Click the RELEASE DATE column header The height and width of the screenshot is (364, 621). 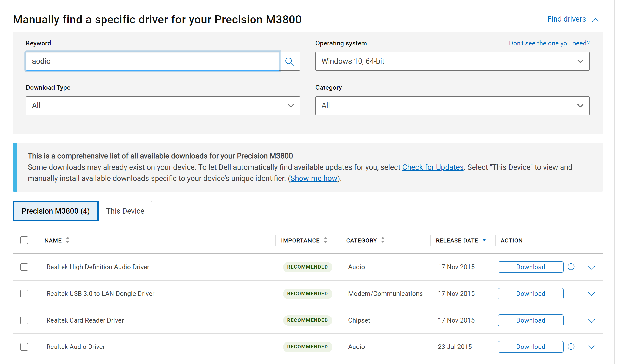click(457, 240)
